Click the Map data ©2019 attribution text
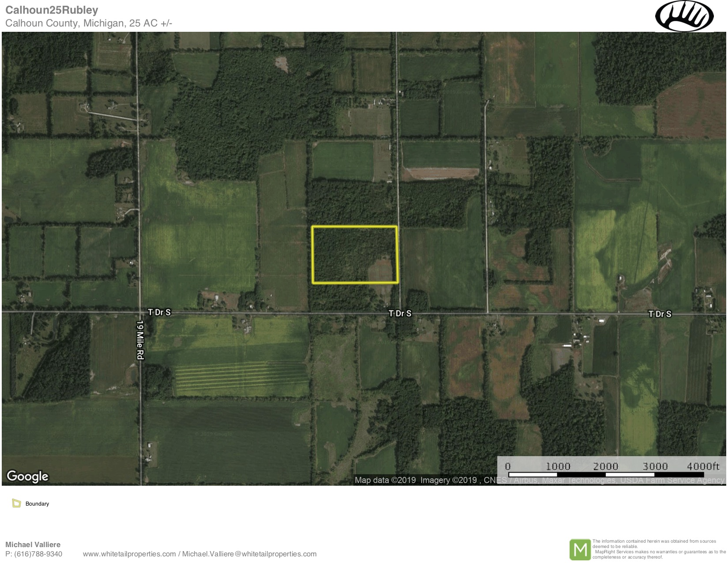The image size is (728, 563). [385, 480]
